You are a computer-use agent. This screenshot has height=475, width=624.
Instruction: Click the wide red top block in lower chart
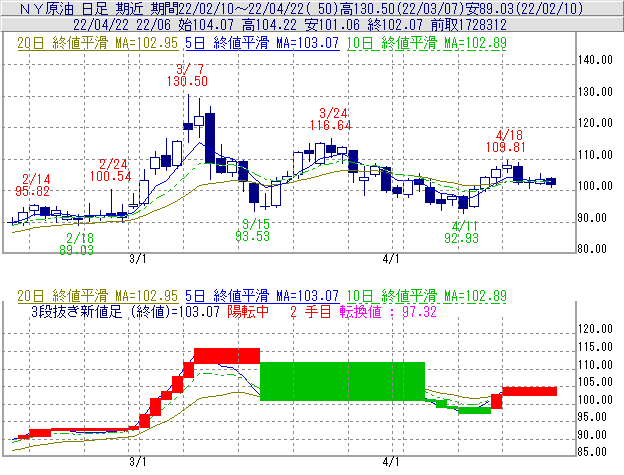tap(227, 356)
